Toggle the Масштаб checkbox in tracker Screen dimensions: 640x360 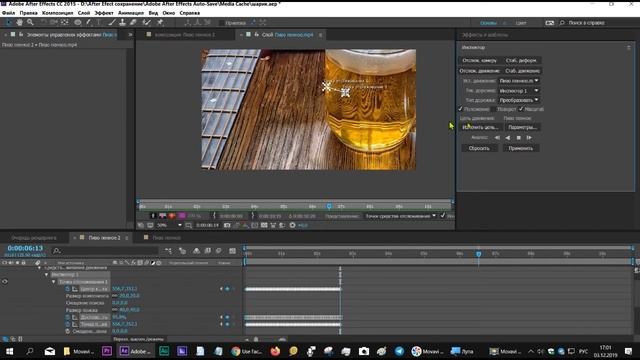point(521,109)
